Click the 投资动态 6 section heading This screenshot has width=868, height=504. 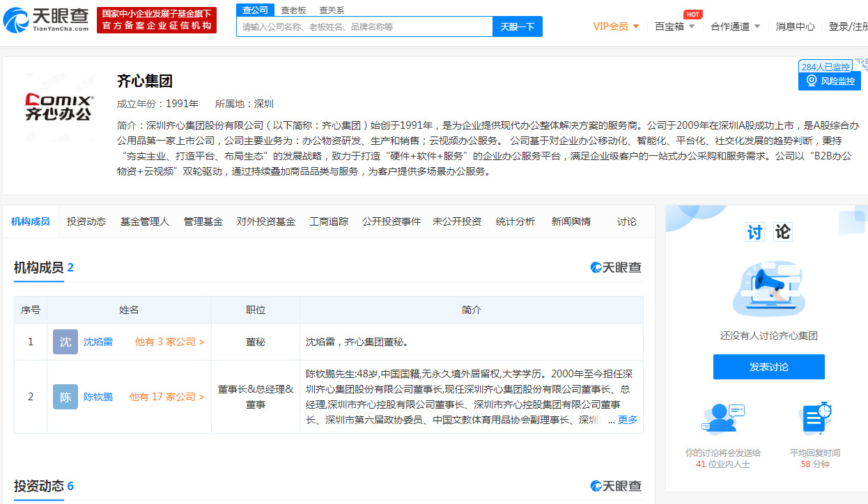(x=44, y=486)
